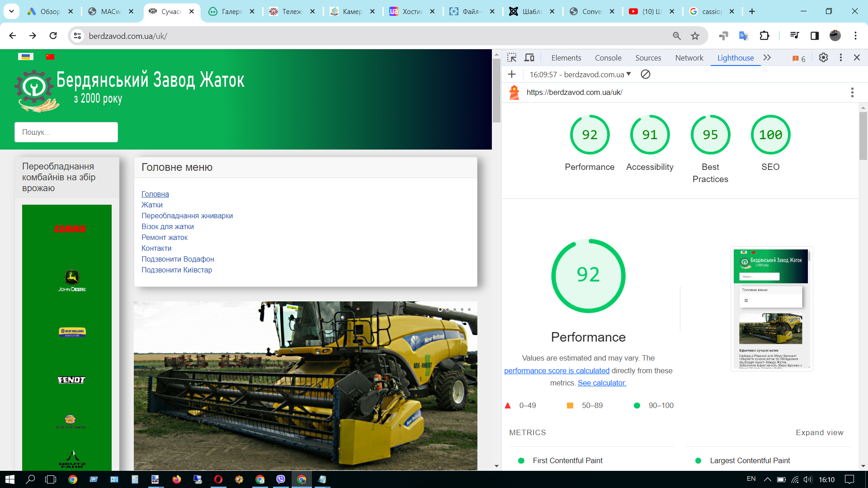This screenshot has height=488, width=868.
Task: Open the Opera icon in taskbar
Action: click(x=218, y=479)
